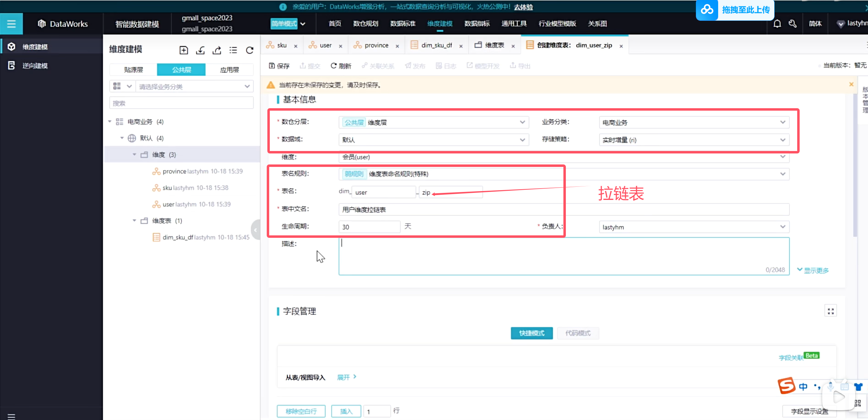Click the 保存 toolbar button

tap(279, 66)
